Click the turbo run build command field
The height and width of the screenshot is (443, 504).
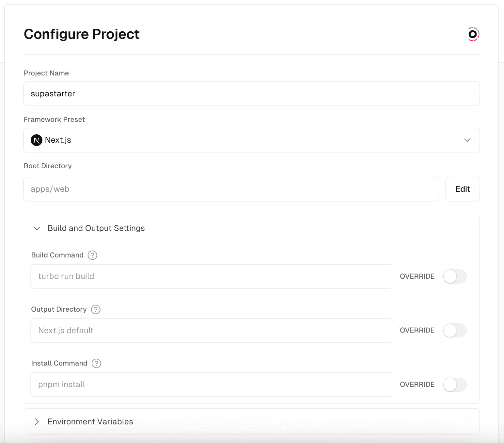pyautogui.click(x=212, y=276)
